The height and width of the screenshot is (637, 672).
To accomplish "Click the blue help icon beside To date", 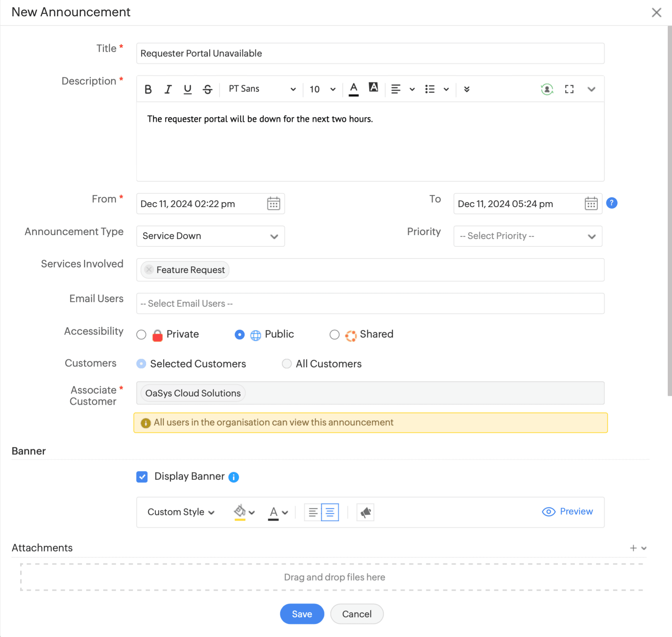I will pyautogui.click(x=612, y=203).
